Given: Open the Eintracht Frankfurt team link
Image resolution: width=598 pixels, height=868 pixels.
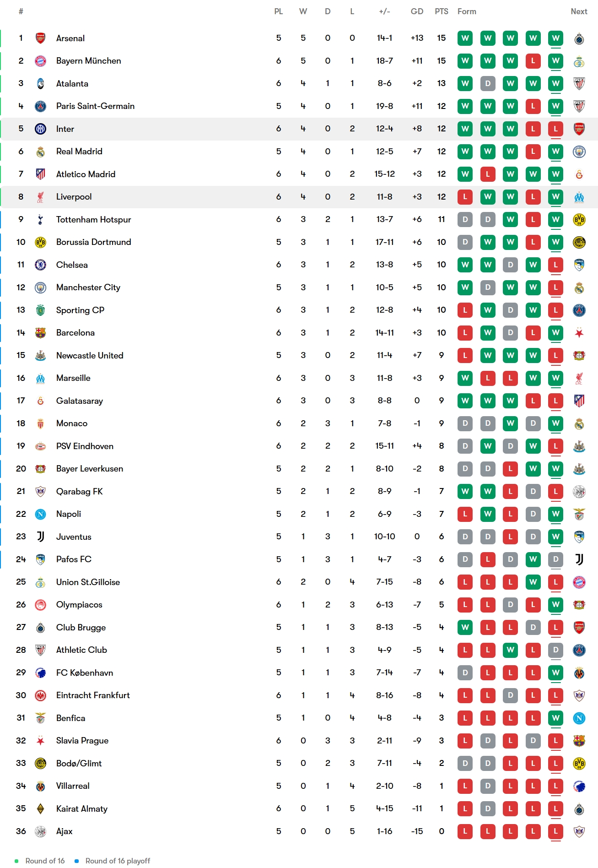Looking at the screenshot, I should [x=93, y=695].
